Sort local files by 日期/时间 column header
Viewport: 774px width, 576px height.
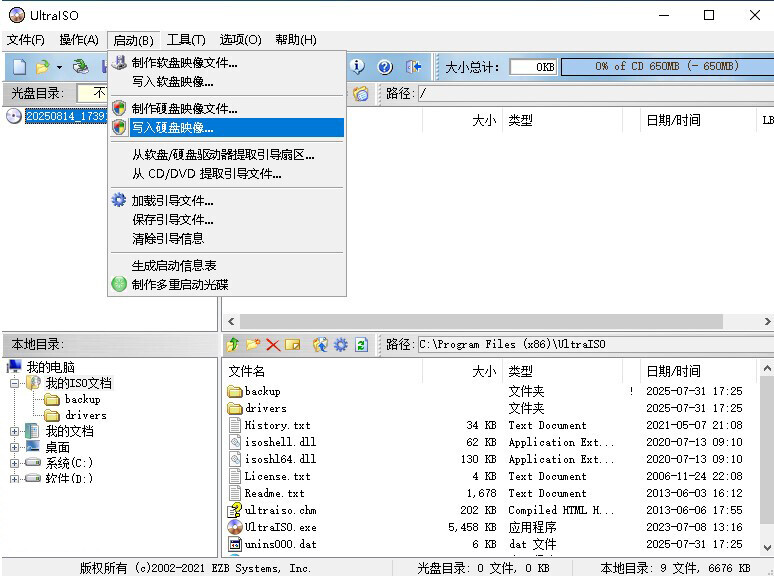pos(698,371)
